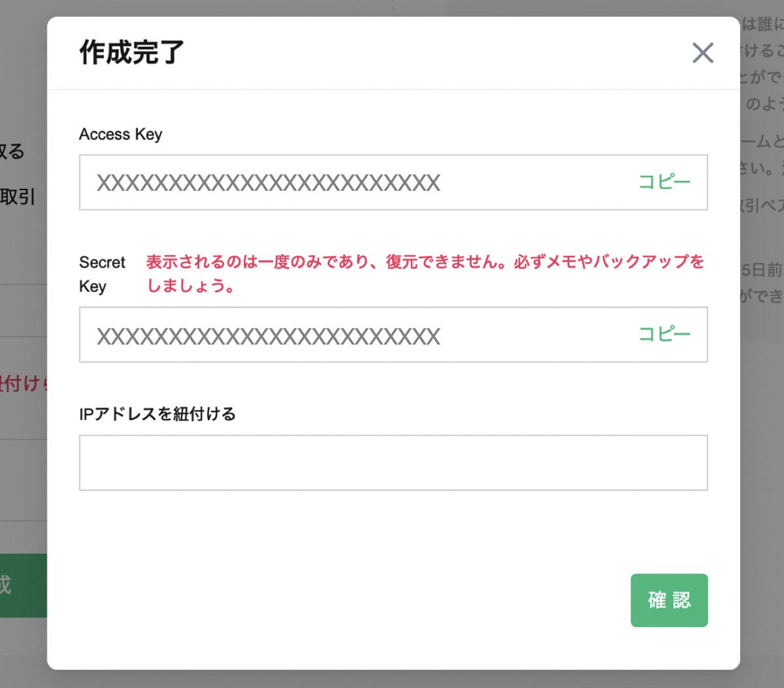
Task: Click the Access Key field label
Action: coord(120,134)
